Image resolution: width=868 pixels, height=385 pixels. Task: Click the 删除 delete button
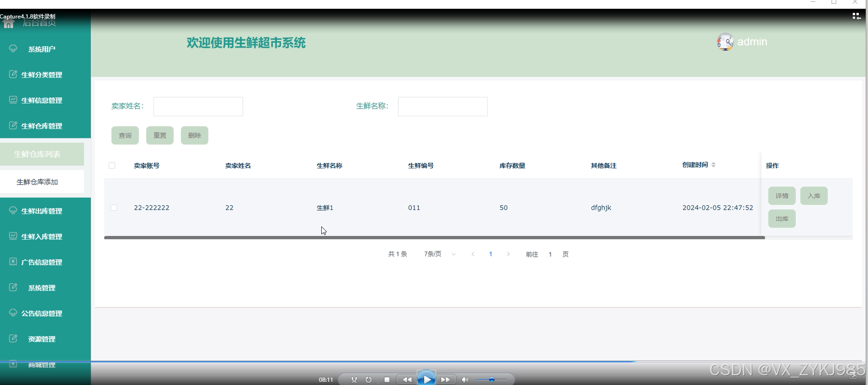[x=195, y=136]
